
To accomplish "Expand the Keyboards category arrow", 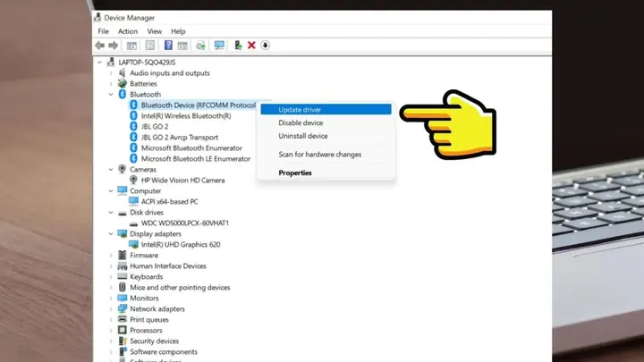I will click(x=111, y=276).
